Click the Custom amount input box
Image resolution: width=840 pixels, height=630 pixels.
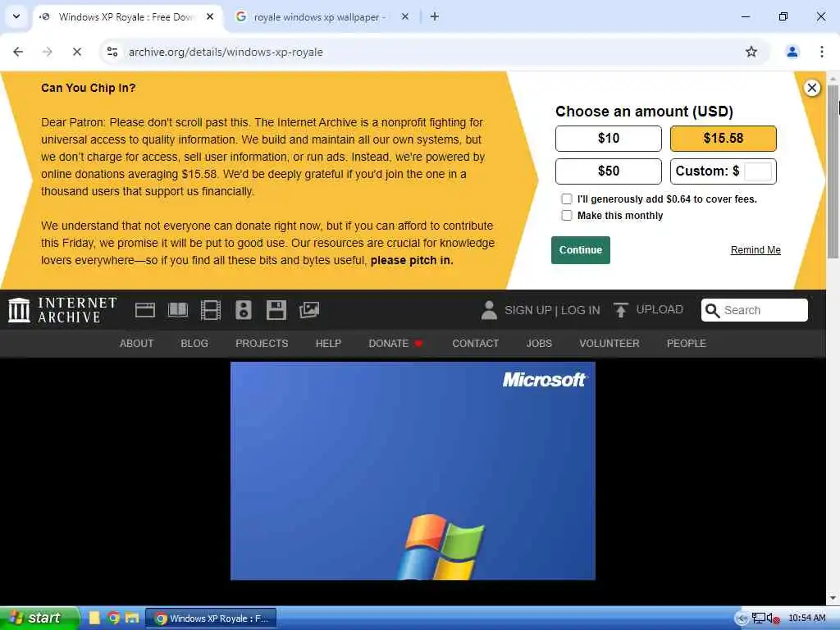pyautogui.click(x=758, y=171)
